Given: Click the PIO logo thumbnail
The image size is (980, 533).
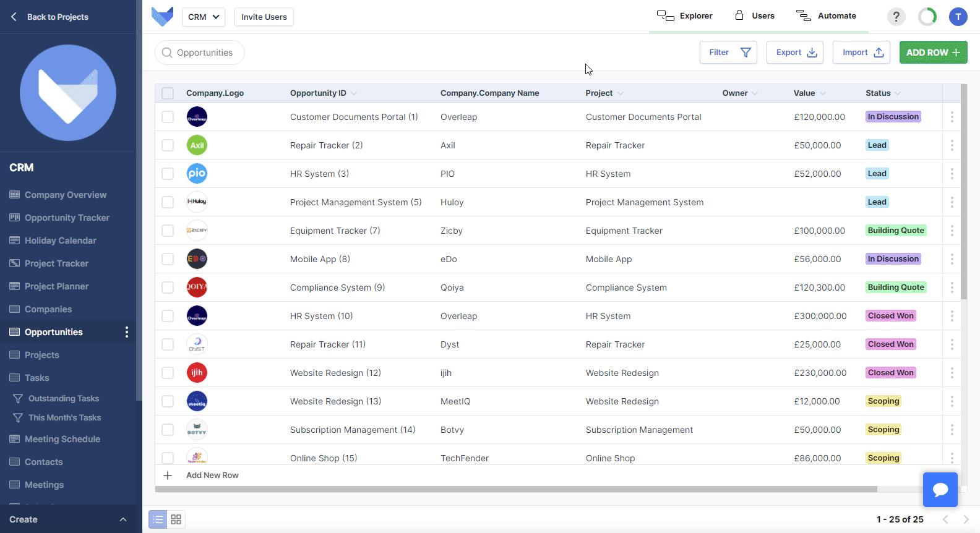Looking at the screenshot, I should point(197,174).
